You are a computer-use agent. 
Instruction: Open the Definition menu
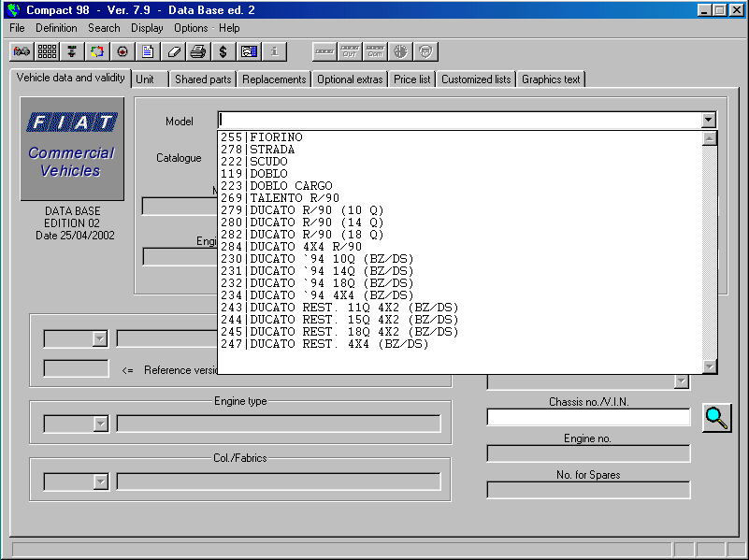pos(56,28)
